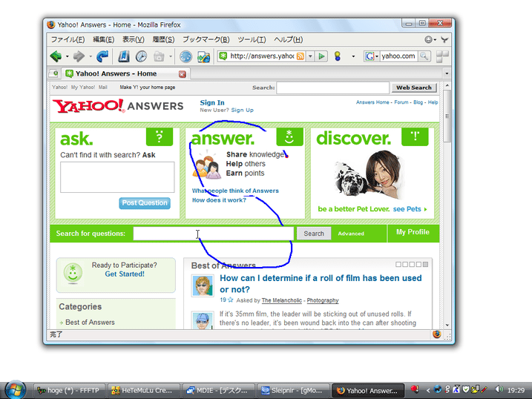
Task: Click the Photography category link
Action: coord(323,300)
